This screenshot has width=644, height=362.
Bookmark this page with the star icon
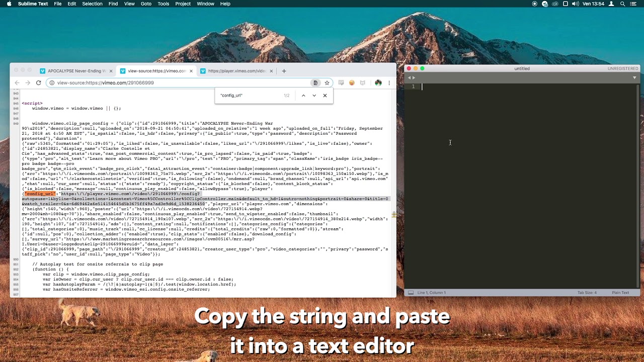click(x=327, y=82)
